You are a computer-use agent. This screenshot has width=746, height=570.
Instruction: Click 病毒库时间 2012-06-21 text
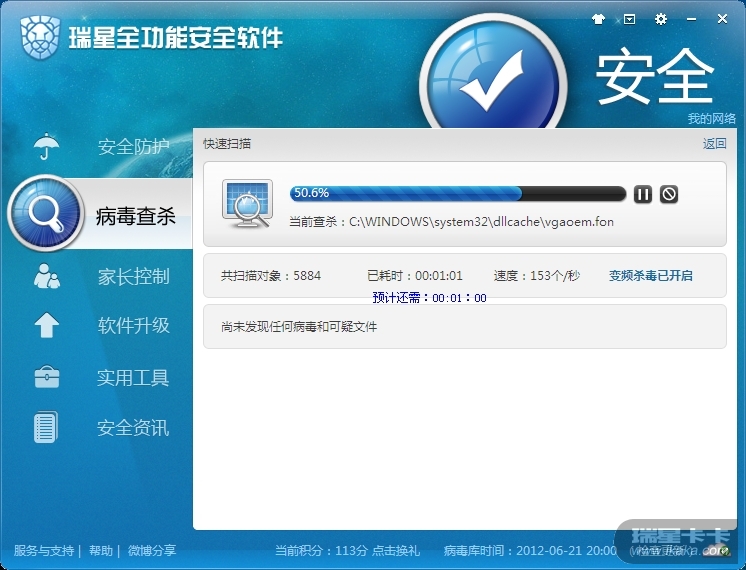click(x=530, y=551)
